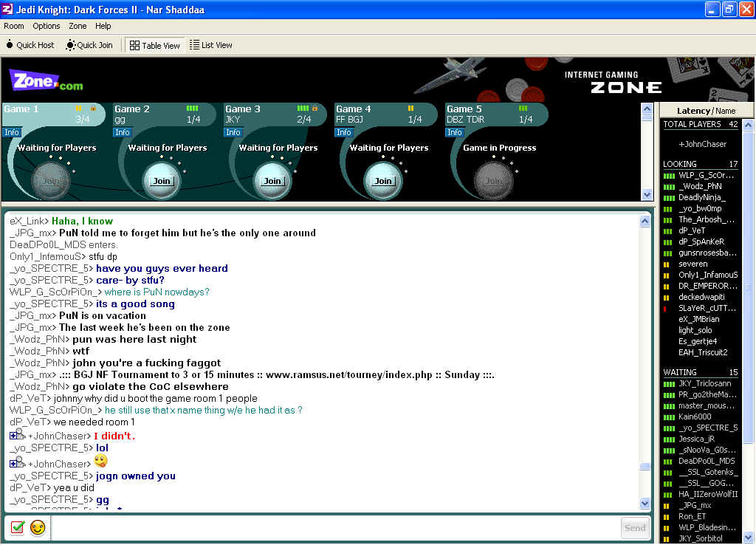Open the Room menu
The width and height of the screenshot is (756, 545).
[x=13, y=26]
